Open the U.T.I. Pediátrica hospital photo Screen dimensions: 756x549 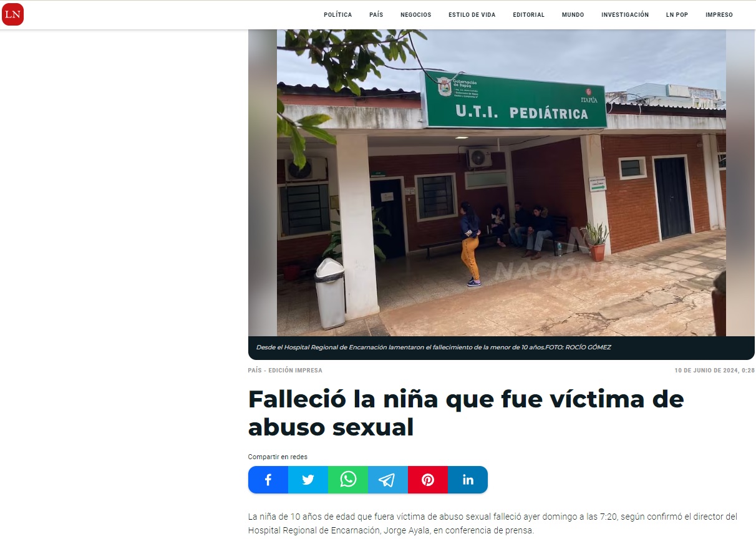(x=502, y=183)
